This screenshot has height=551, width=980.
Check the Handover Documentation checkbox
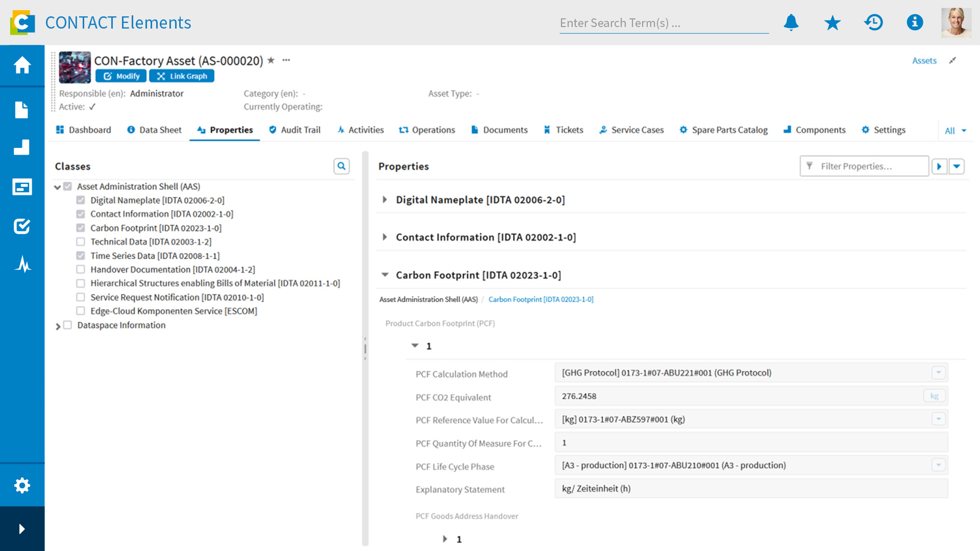point(81,269)
